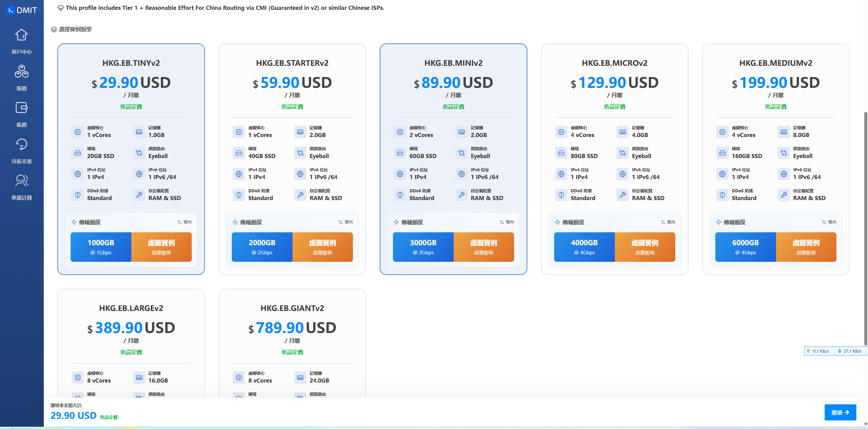Click the 160GB SSD value

click(x=747, y=156)
